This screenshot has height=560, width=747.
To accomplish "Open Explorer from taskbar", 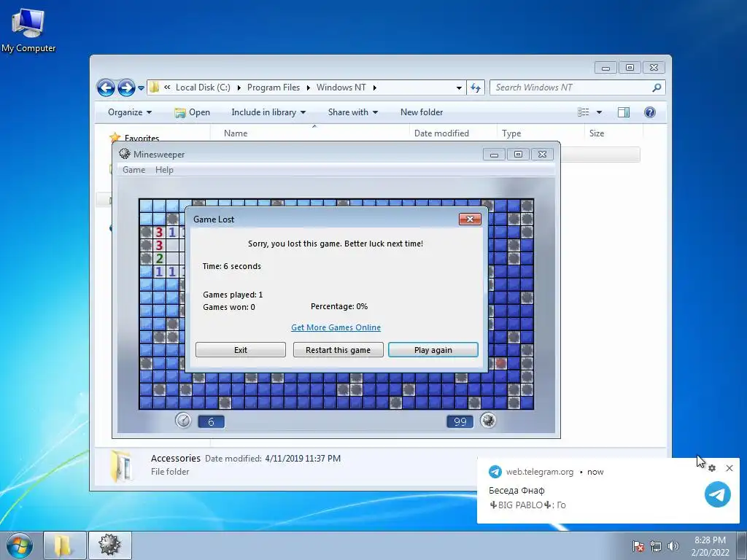I will (65, 545).
